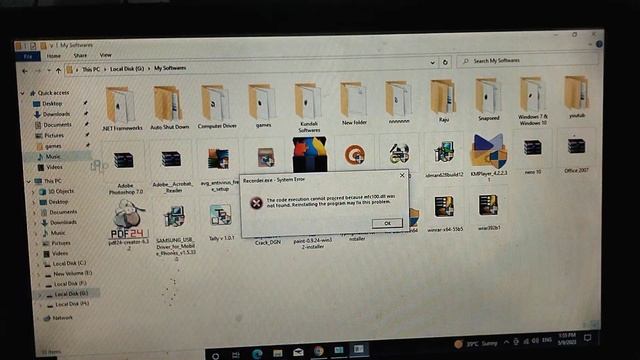640x360 pixels.
Task: Click My Softwares in the address path
Action: 170,68
